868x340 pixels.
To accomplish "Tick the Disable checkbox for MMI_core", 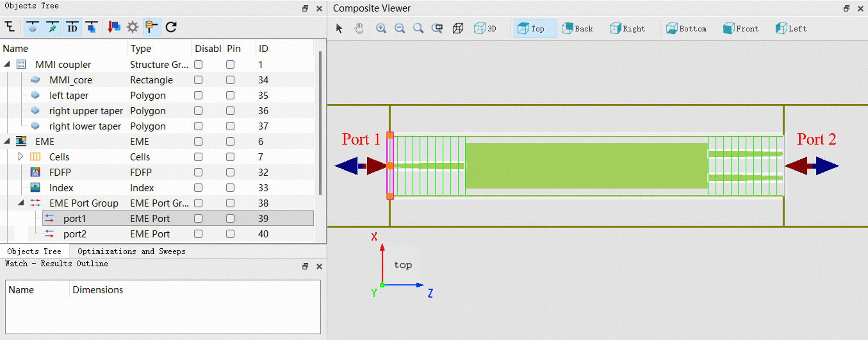I will tap(198, 80).
